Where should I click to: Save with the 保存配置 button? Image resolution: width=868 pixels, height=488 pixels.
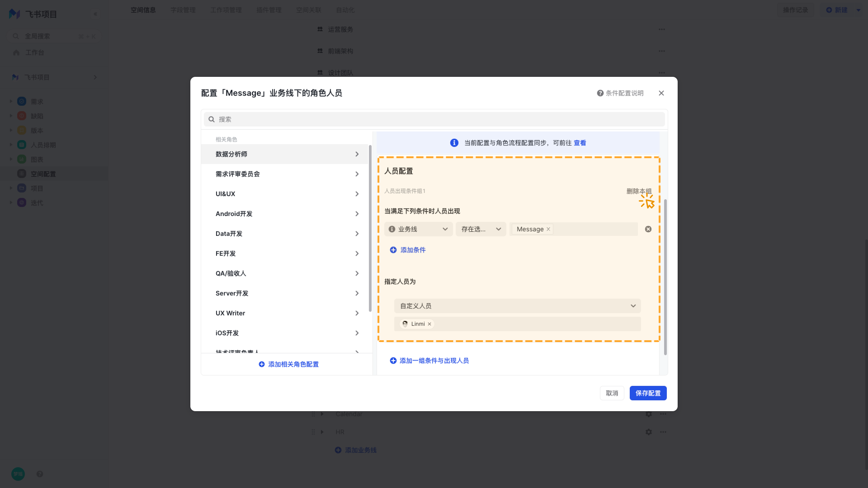(648, 393)
